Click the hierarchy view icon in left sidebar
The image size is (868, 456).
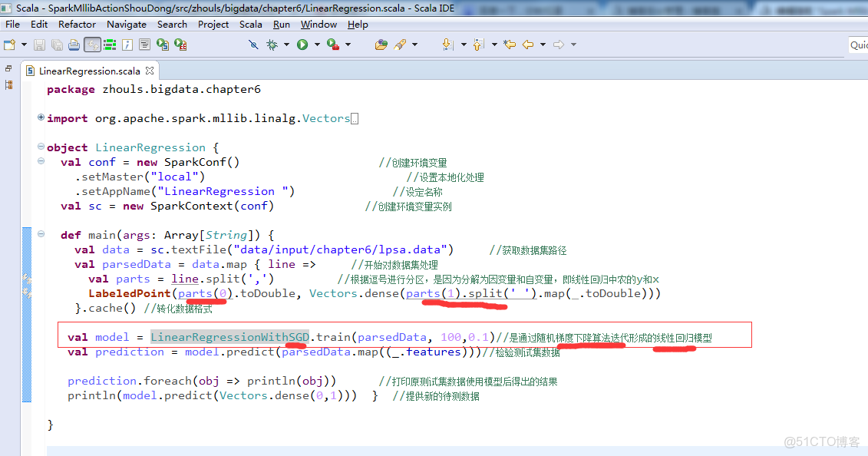click(x=8, y=84)
